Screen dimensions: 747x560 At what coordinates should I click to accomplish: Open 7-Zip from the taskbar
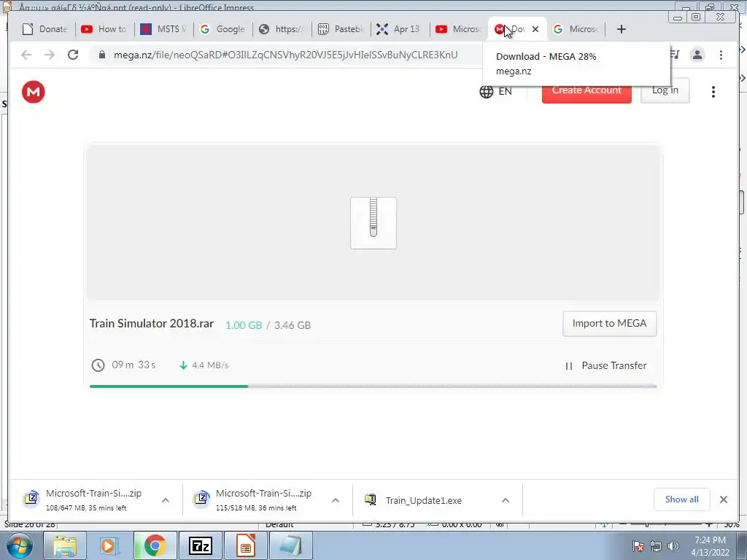click(200, 545)
